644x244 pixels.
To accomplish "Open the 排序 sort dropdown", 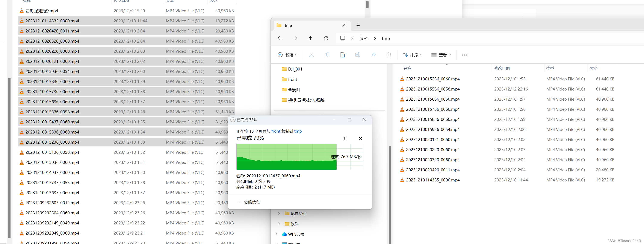I will (x=412, y=55).
